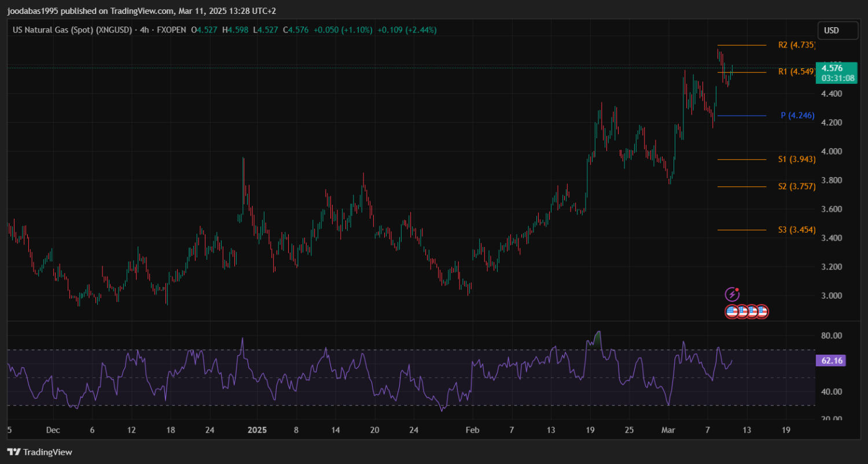The image size is (868, 464).
Task: Click the joodabas1995 publisher text
Action: click(x=34, y=10)
